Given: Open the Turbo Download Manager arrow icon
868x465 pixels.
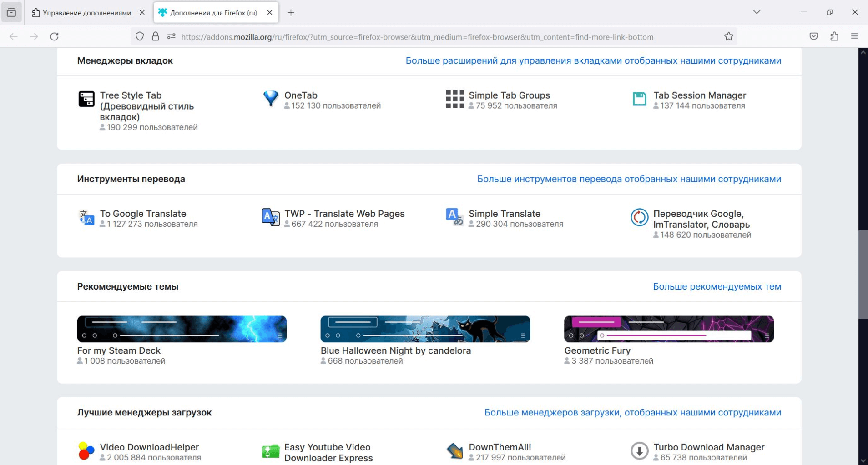Looking at the screenshot, I should (x=639, y=451).
